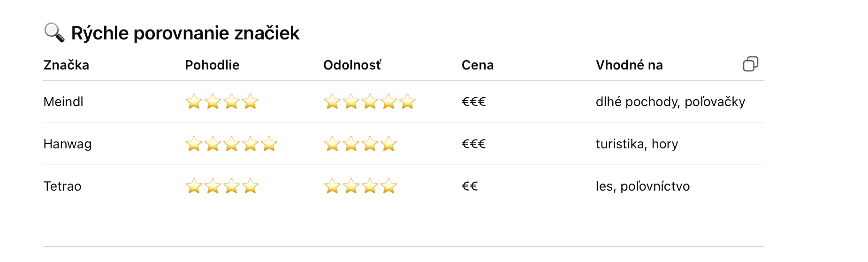
Task: Click the magnifying glass emoji in heading
Action: (54, 33)
